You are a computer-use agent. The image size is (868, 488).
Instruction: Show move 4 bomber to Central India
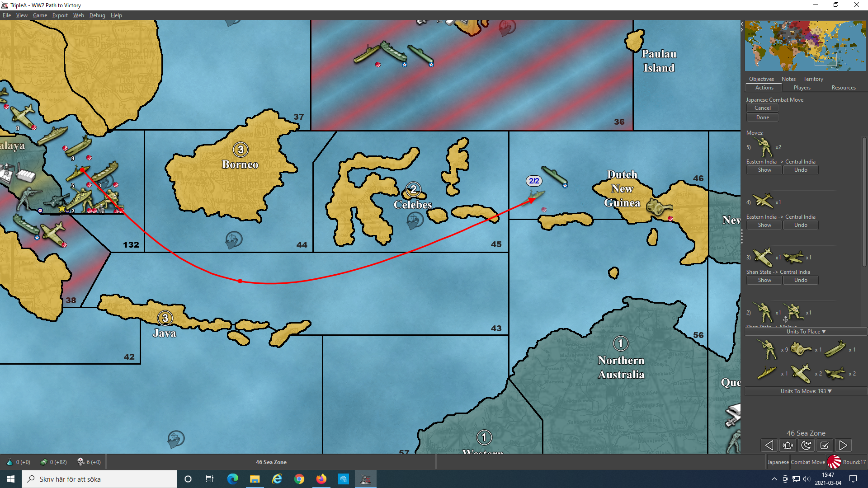tap(764, 225)
